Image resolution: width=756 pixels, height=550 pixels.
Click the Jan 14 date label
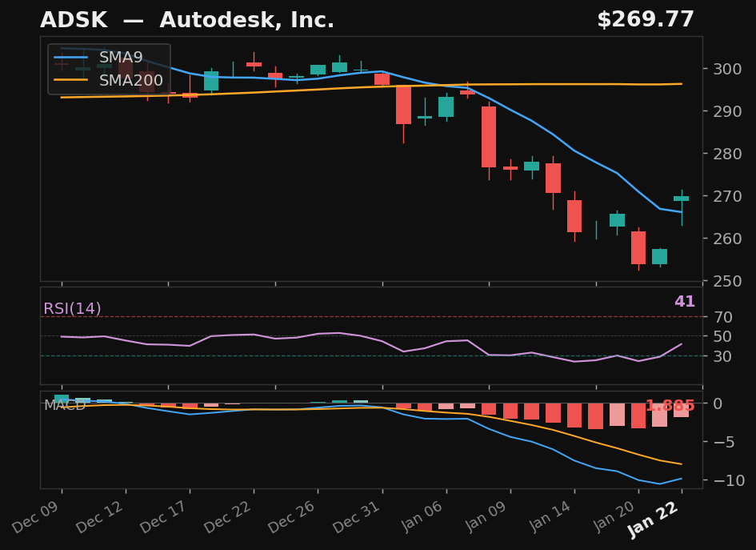coord(550,516)
